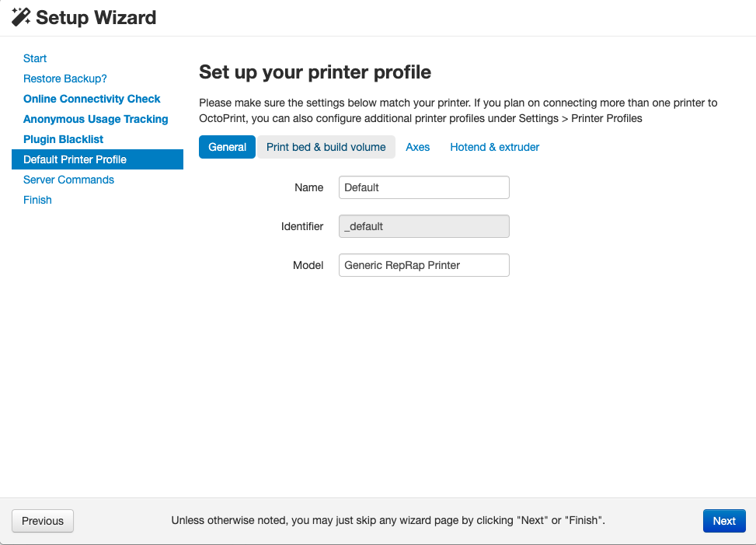Click the Name input field
This screenshot has width=756, height=545.
pyautogui.click(x=423, y=187)
